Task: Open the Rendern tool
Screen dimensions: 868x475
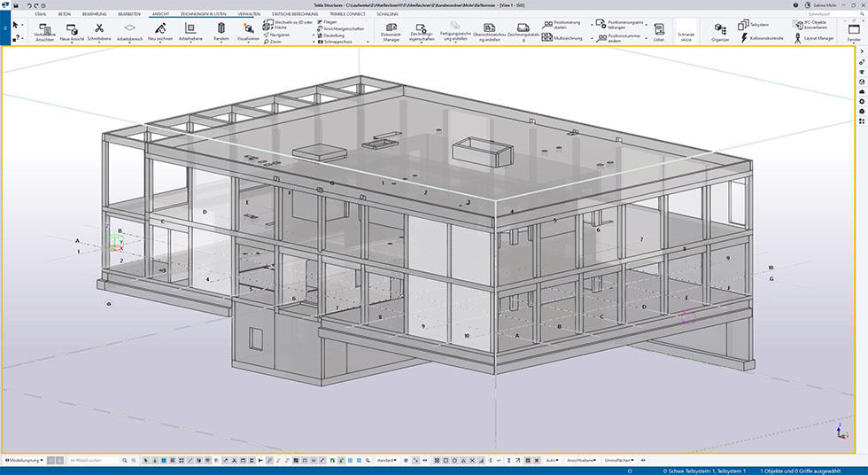Action: 221,28
